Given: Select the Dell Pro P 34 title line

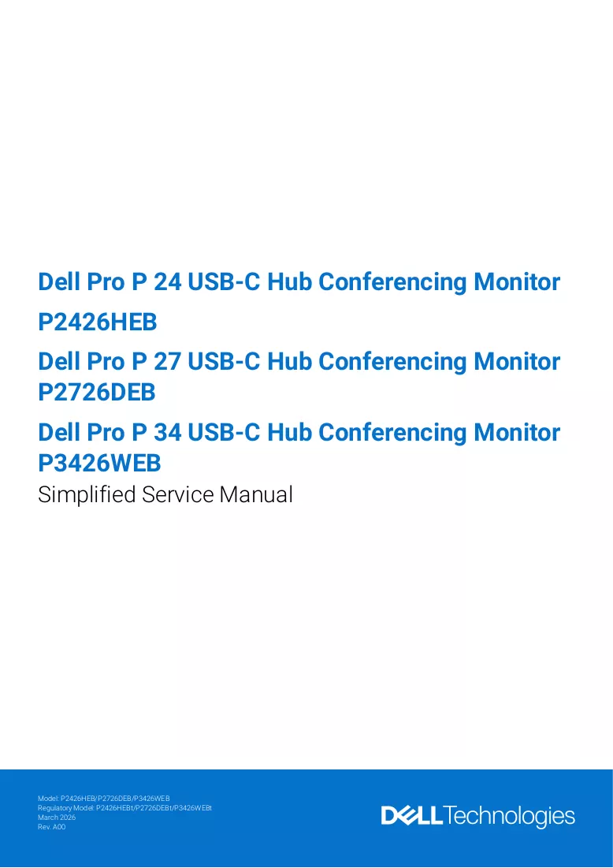Looking at the screenshot, I should point(299,432).
